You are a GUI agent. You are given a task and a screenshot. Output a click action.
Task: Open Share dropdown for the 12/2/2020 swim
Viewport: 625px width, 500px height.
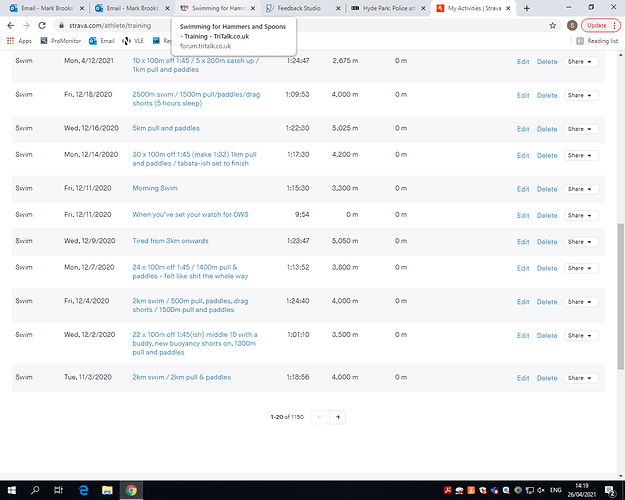coord(581,336)
